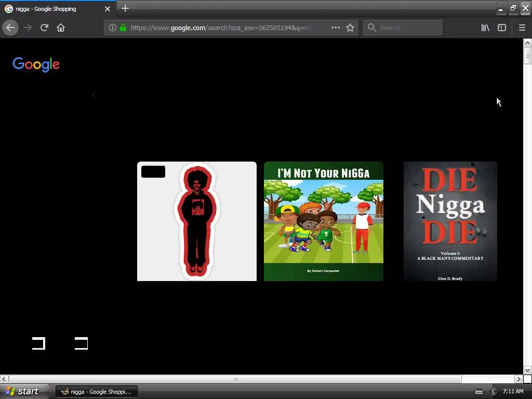Screen dimensions: 532x399
Task: Show site information icon in address bar
Action: (112, 28)
